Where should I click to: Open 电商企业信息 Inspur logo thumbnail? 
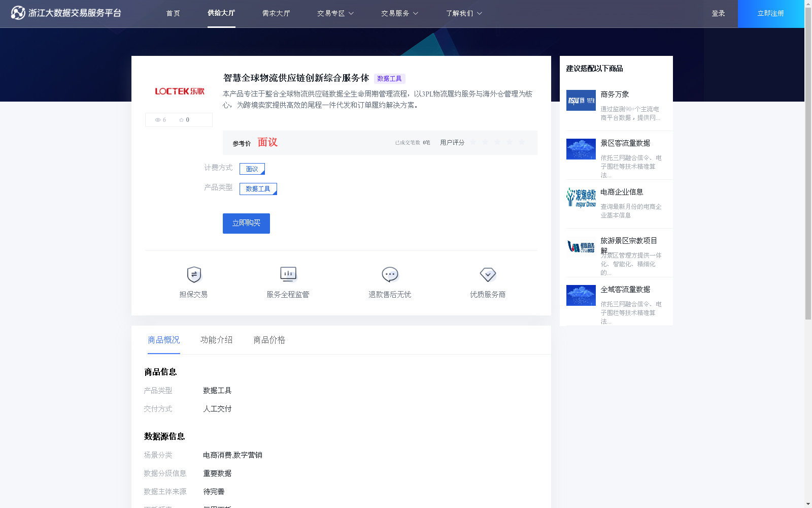click(581, 198)
